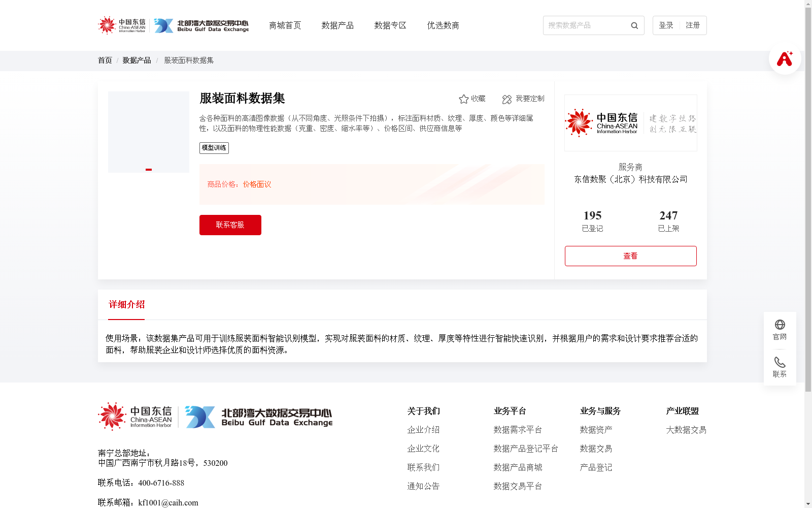This screenshot has width=812, height=508.
Task: Open the footer 通知公告 link
Action: 423,486
